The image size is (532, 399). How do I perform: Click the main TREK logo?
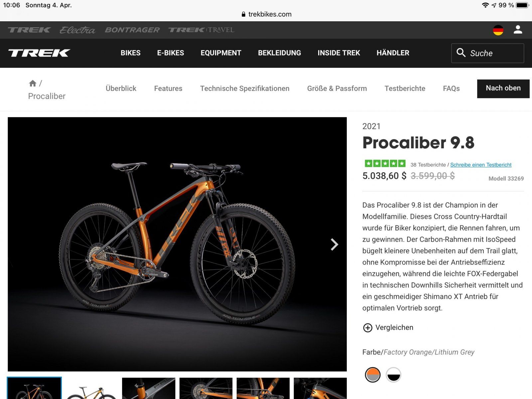coord(39,53)
